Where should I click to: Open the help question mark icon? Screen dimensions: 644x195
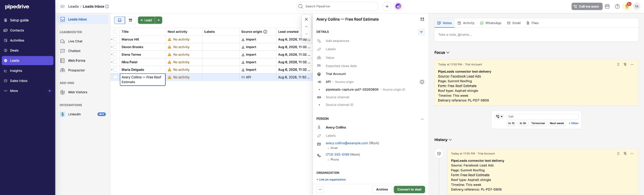pos(617,6)
